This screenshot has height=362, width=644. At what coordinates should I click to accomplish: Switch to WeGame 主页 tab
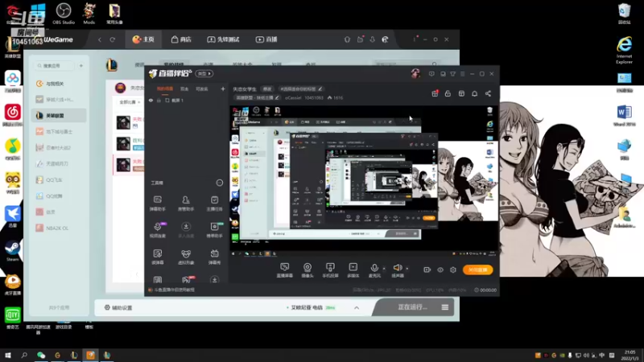pos(143,39)
